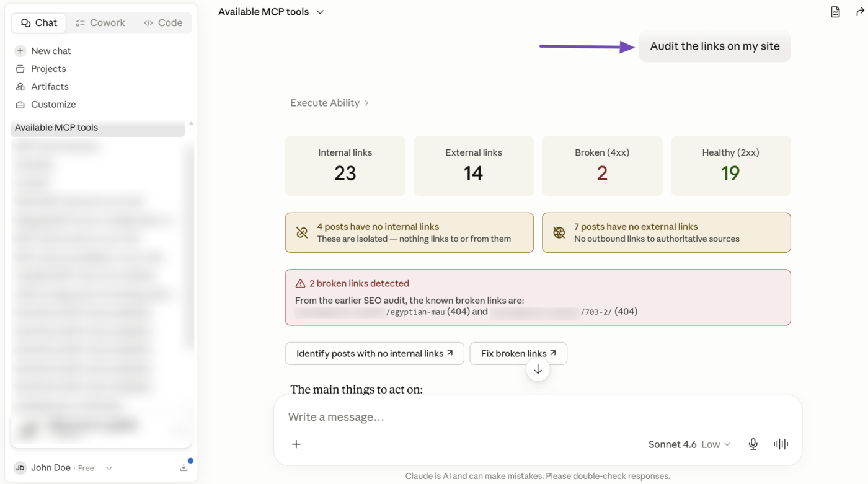Click the crossed-out globe icon

[559, 233]
